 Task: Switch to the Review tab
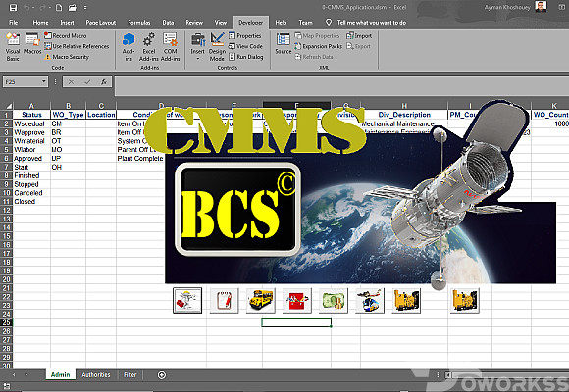[x=194, y=23]
